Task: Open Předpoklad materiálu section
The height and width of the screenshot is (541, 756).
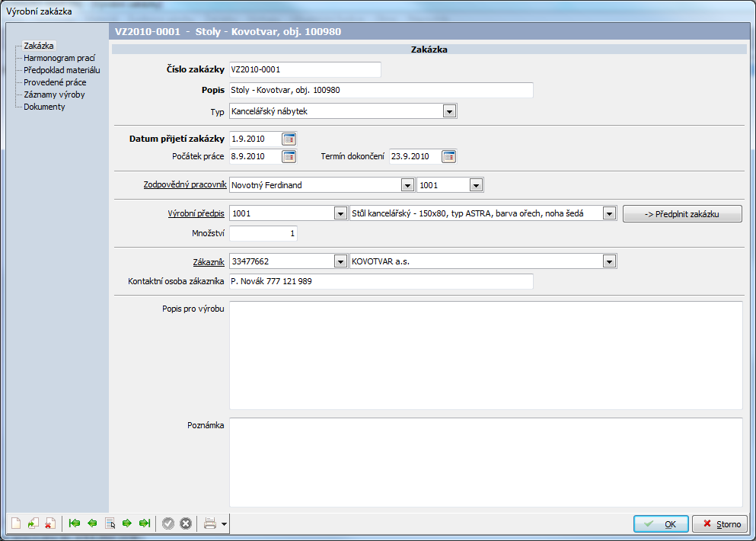Action: click(62, 70)
